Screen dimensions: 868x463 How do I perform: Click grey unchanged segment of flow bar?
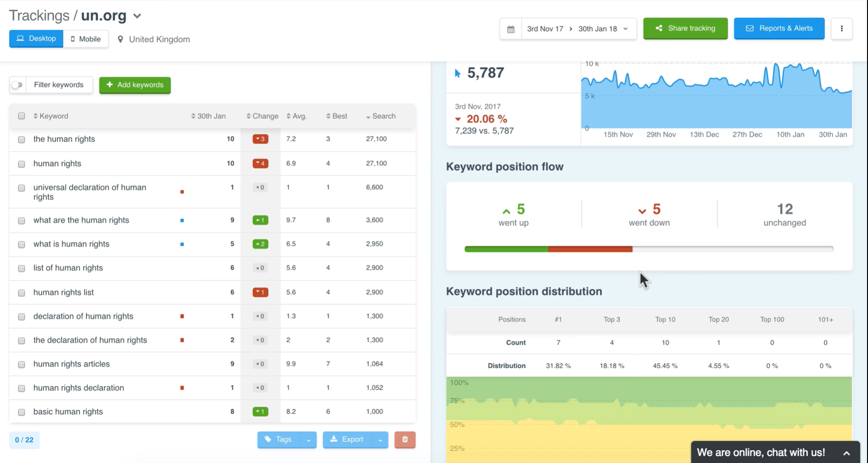(733, 249)
